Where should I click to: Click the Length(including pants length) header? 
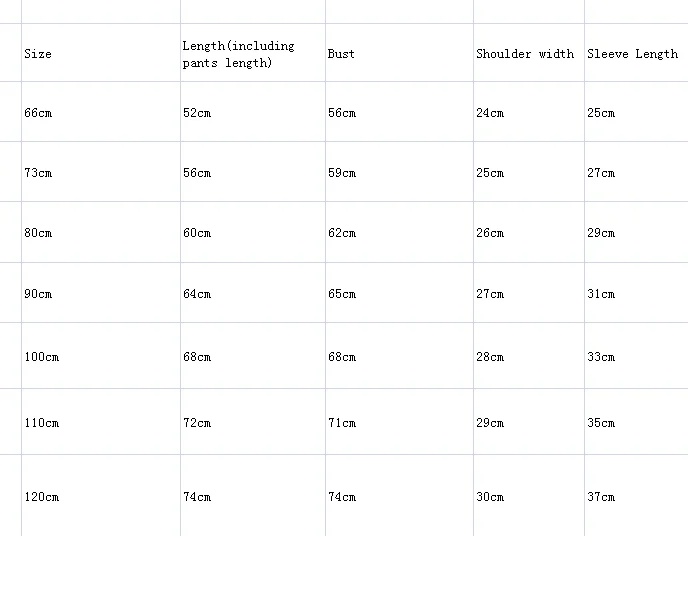[253, 53]
